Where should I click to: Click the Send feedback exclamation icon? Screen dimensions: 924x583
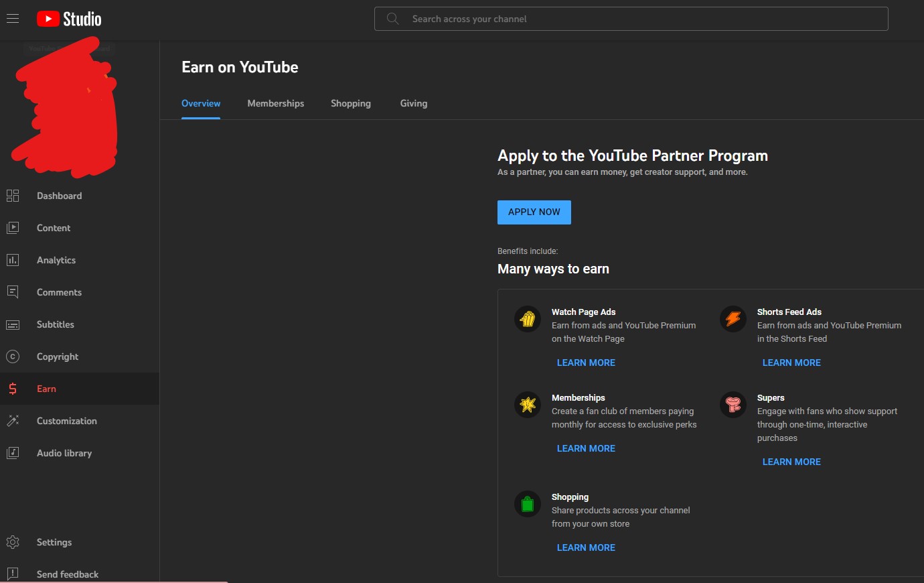pos(13,574)
